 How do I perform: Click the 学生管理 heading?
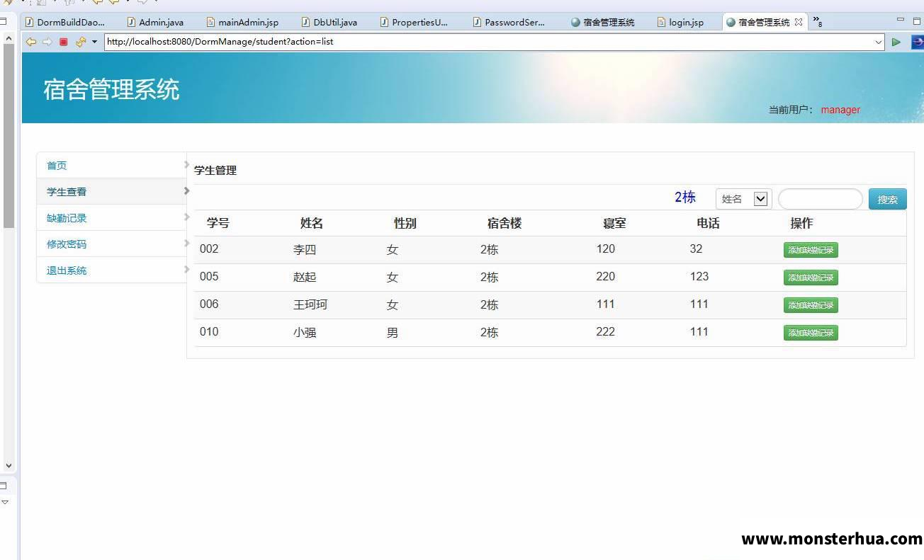tap(215, 171)
